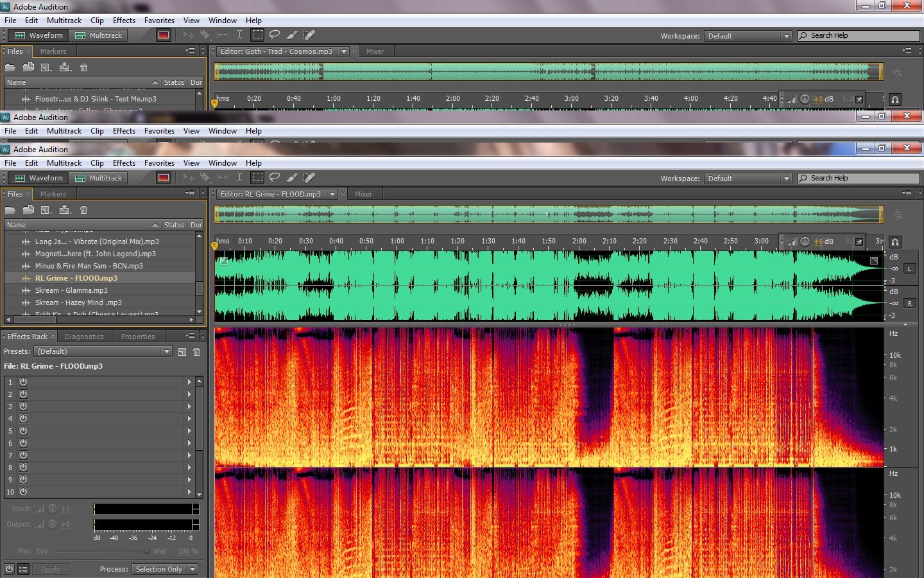
Task: Click trash icon in front Files panel
Action: pyautogui.click(x=83, y=210)
